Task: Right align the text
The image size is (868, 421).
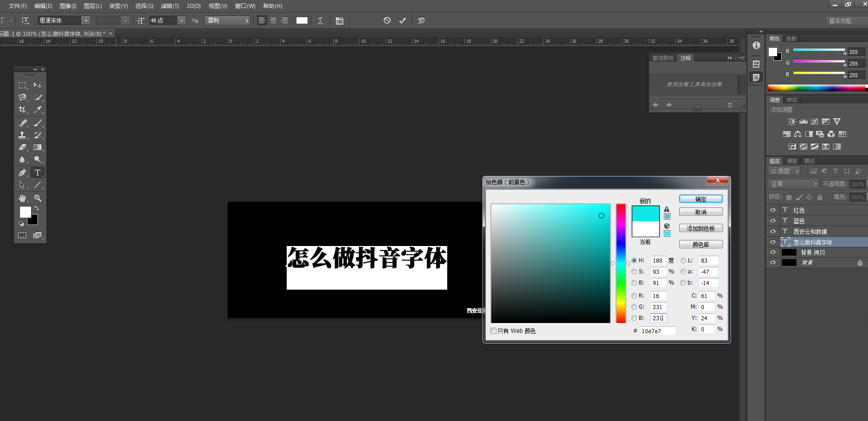Action: (284, 20)
